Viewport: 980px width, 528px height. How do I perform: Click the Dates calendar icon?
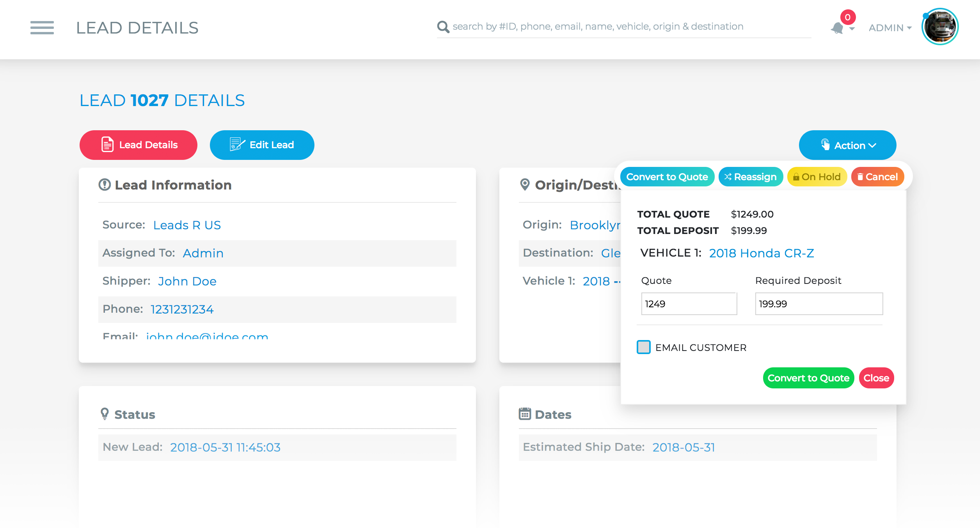coord(525,414)
